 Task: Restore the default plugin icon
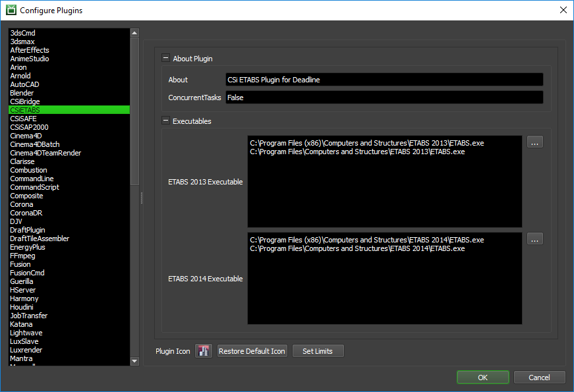[x=252, y=351]
